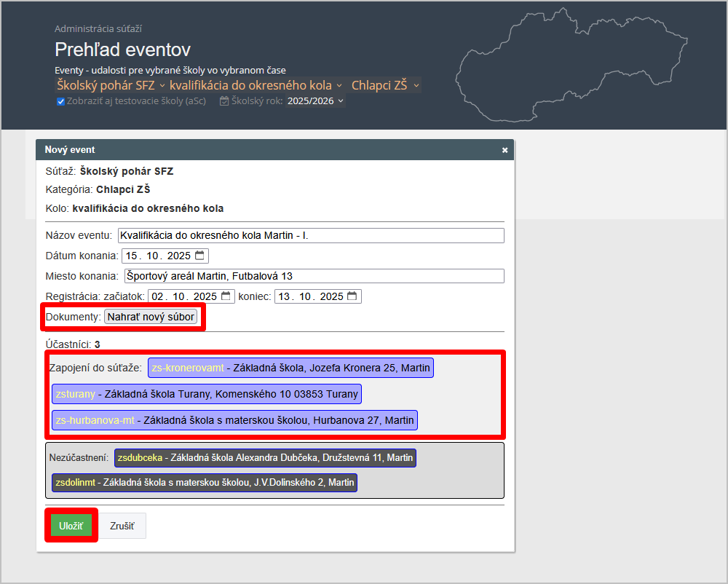Close the Nový event dialog
The height and width of the screenshot is (584, 728).
[x=505, y=150]
